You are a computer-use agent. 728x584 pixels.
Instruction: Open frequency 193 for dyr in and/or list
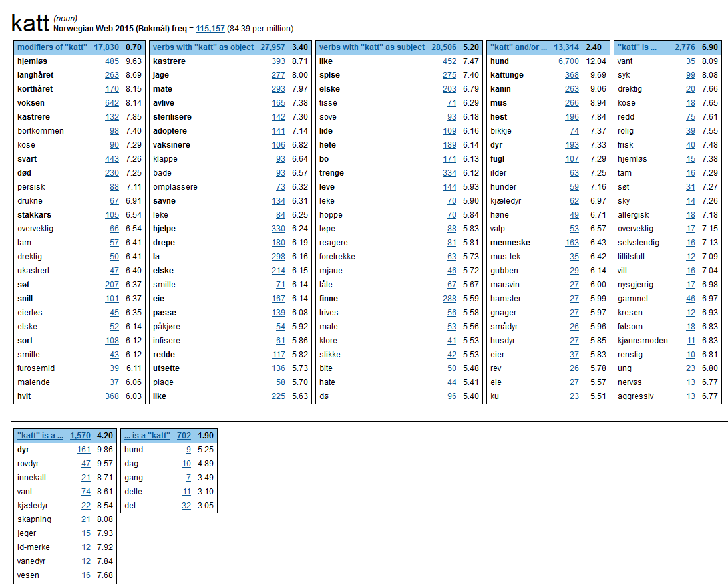click(x=572, y=145)
